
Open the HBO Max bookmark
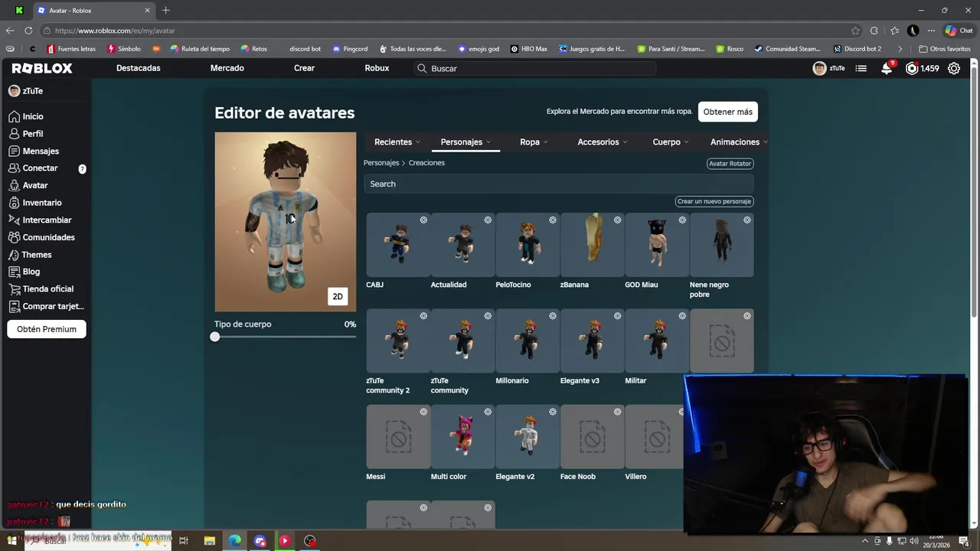click(529, 49)
